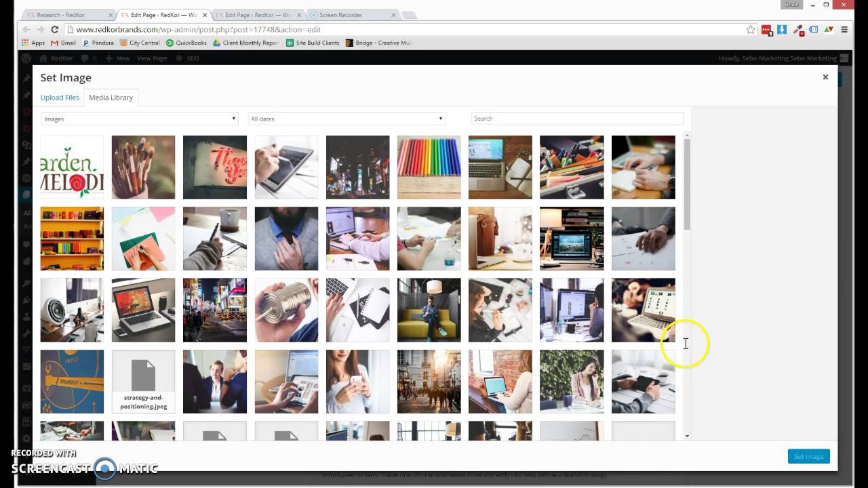Switch to the Upload Files tab

click(x=60, y=98)
